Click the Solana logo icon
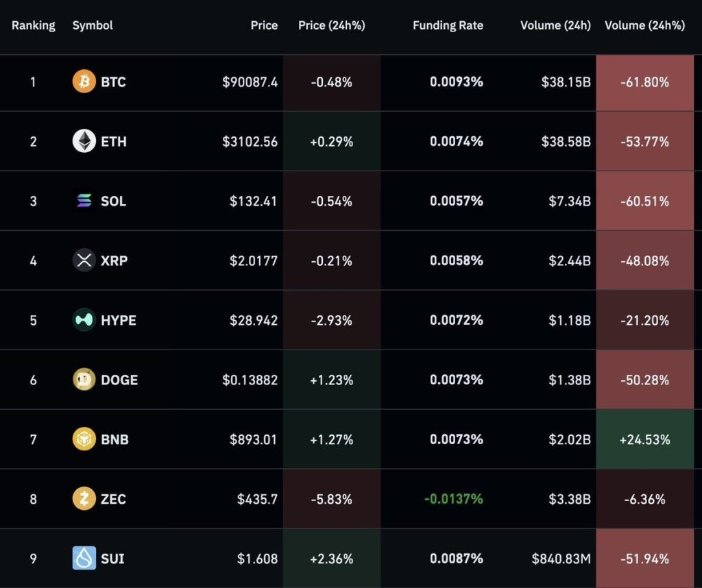702x588 pixels. 84,201
